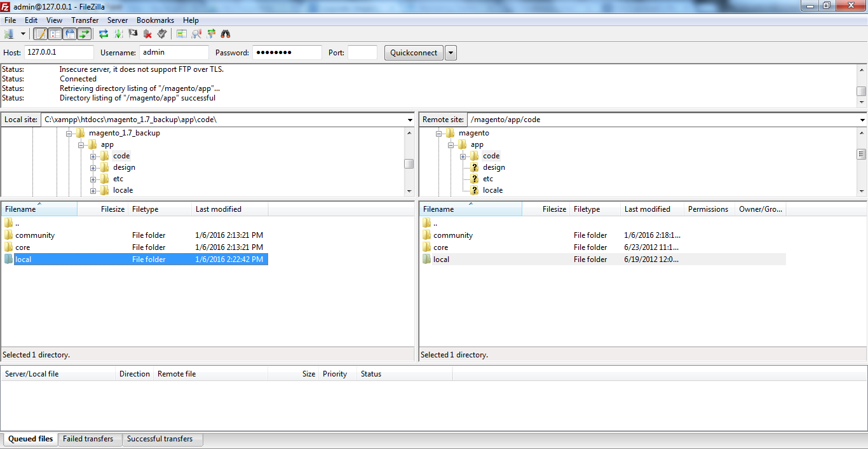This screenshot has width=868, height=449.
Task: Open the View menu
Action: pos(55,20)
